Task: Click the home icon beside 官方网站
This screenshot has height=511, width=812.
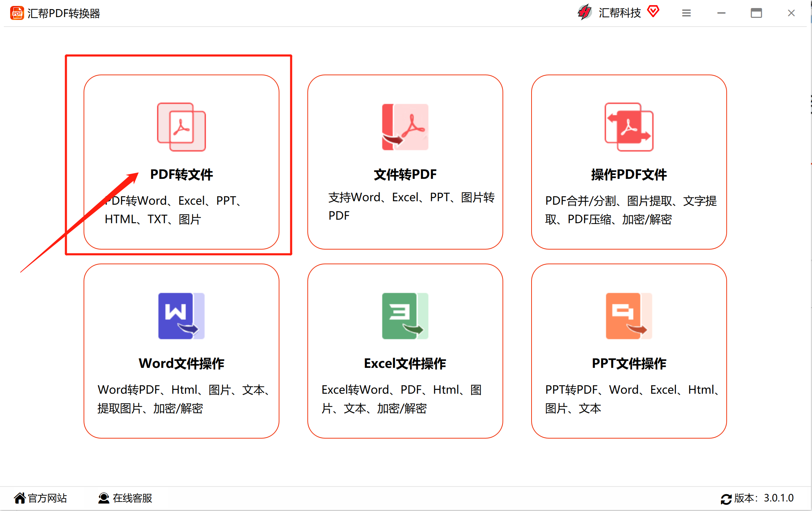Action: point(20,498)
